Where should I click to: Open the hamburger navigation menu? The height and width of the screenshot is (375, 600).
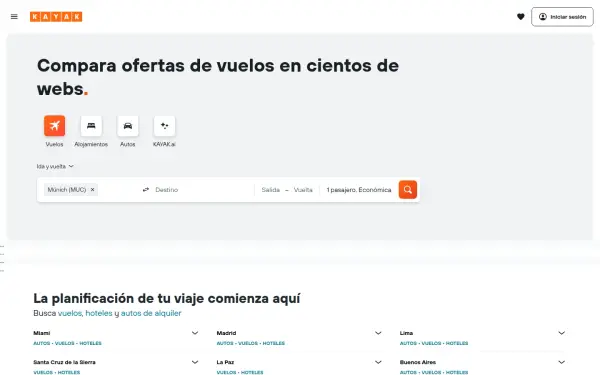(x=14, y=17)
